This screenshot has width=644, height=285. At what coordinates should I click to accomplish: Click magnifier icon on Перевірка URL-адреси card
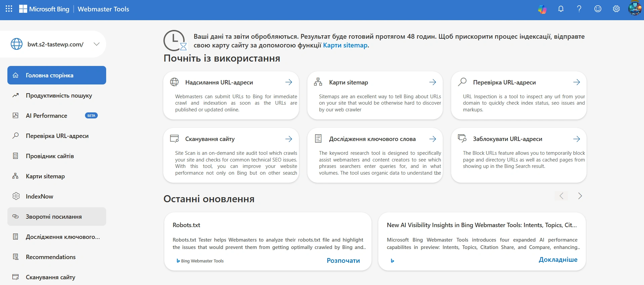(x=462, y=82)
